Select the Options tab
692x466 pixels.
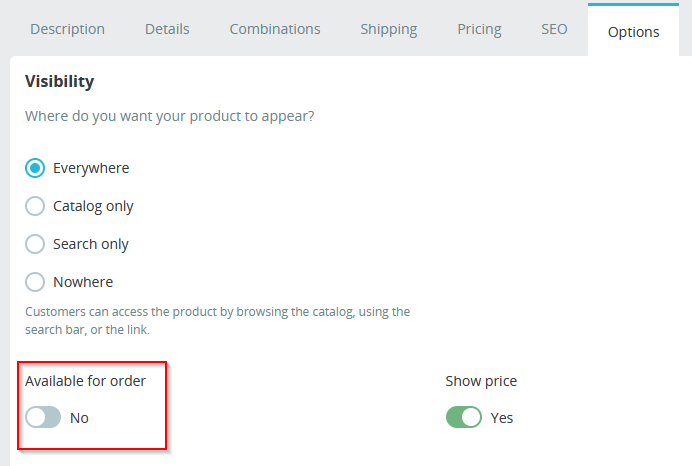(x=633, y=31)
